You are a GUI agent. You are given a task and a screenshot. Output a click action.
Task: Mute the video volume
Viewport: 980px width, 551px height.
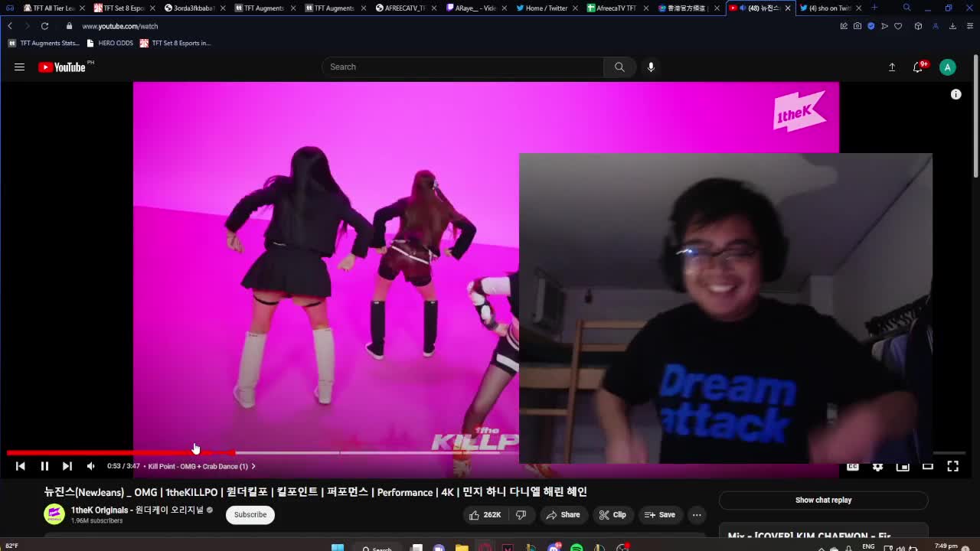click(90, 466)
